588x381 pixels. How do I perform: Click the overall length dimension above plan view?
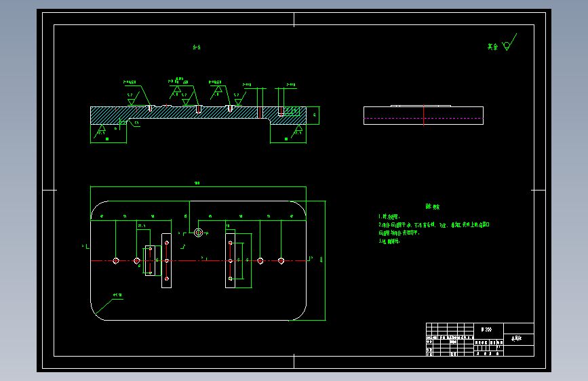(197, 183)
